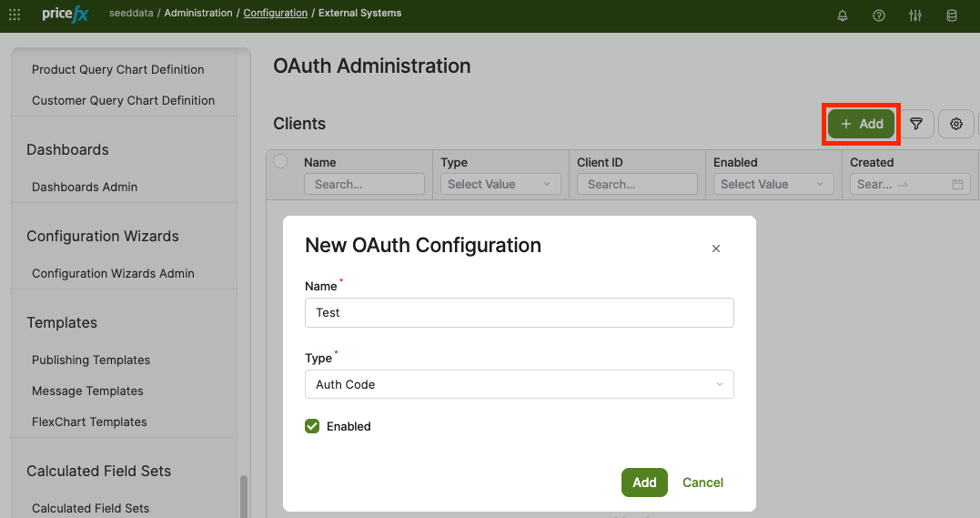Open the Type dropdown showing Auth Code

(520, 384)
